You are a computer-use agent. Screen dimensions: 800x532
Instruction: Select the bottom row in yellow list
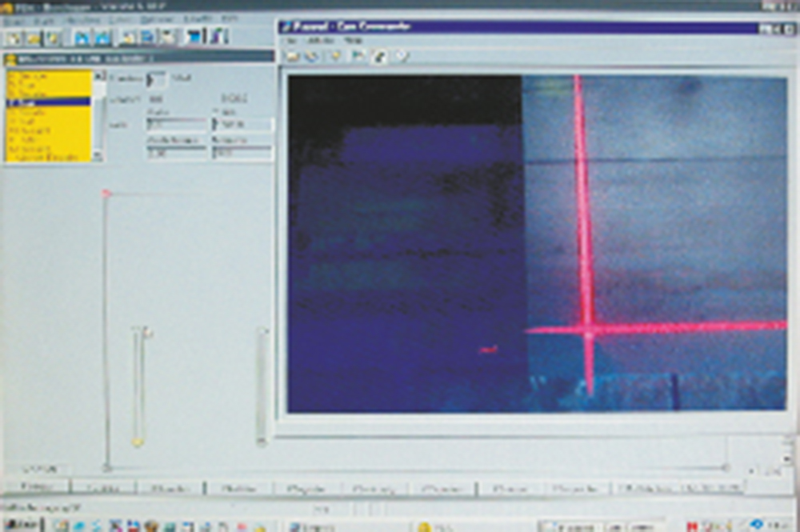click(49, 158)
